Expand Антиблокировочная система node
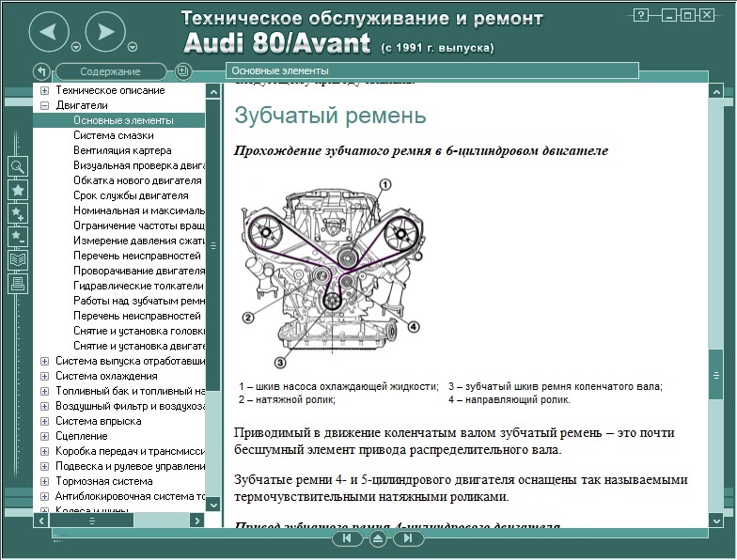 tap(45, 496)
